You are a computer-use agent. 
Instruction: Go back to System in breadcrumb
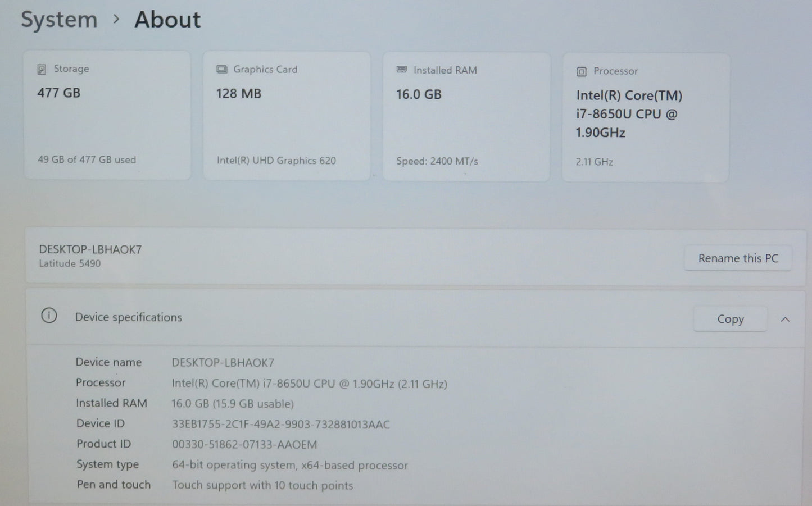pyautogui.click(x=59, y=20)
